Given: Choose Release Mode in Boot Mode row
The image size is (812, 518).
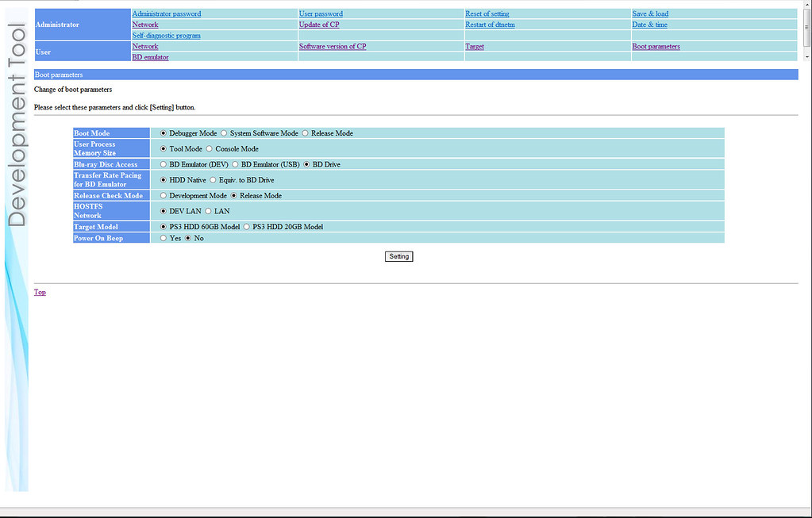Looking at the screenshot, I should pyautogui.click(x=305, y=133).
